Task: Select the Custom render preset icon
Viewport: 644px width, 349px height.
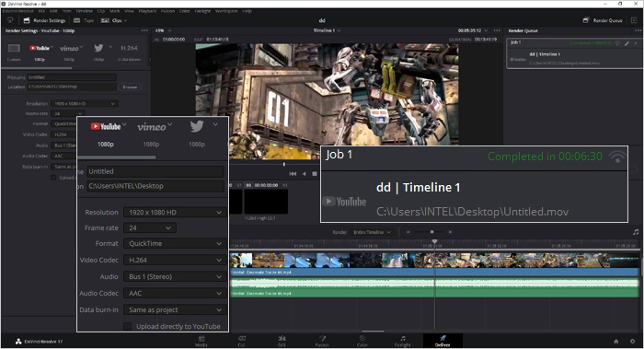Action: (14, 49)
